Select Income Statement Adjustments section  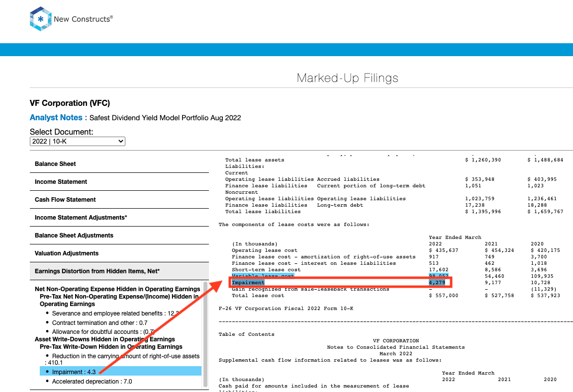pyautogui.click(x=119, y=218)
